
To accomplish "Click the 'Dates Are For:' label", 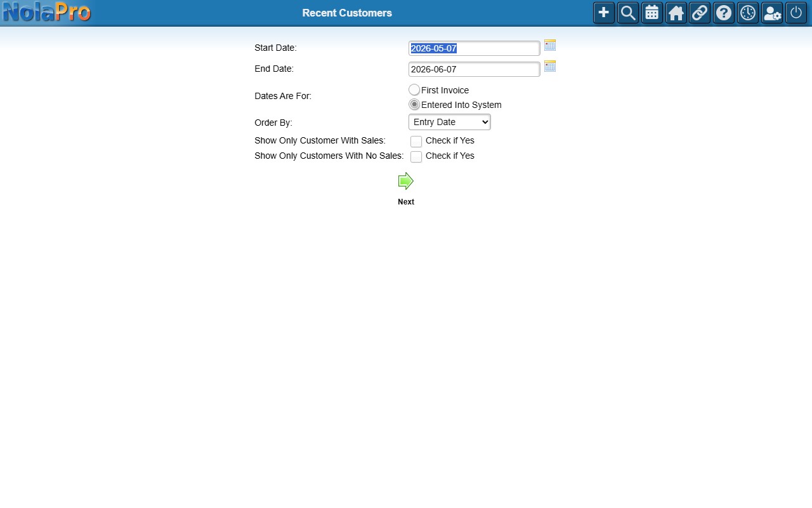I will [283, 96].
